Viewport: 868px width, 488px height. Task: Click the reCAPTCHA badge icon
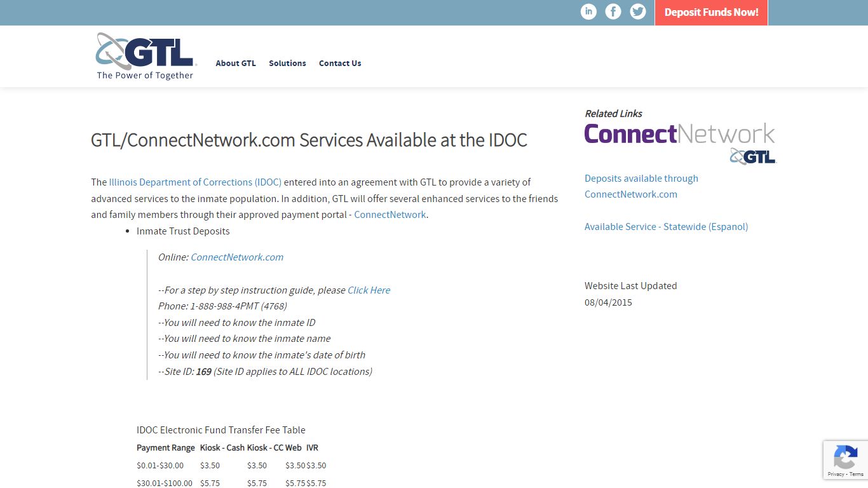[x=845, y=457]
